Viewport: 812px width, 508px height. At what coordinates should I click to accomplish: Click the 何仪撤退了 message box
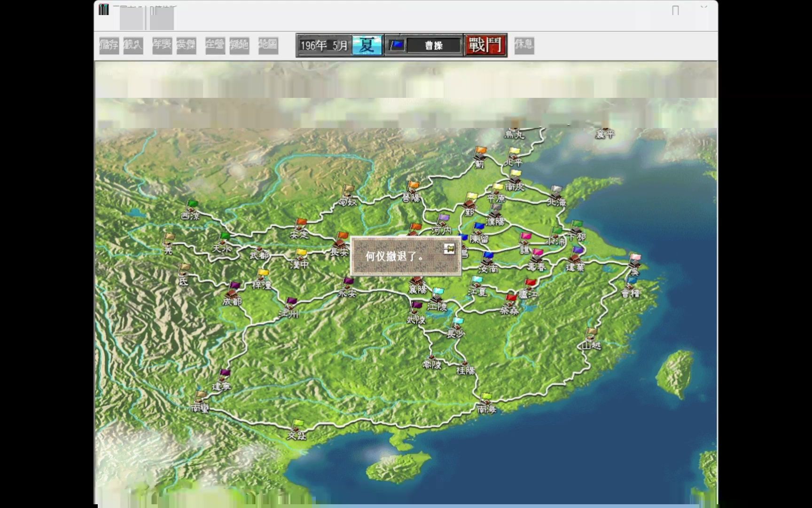point(406,256)
